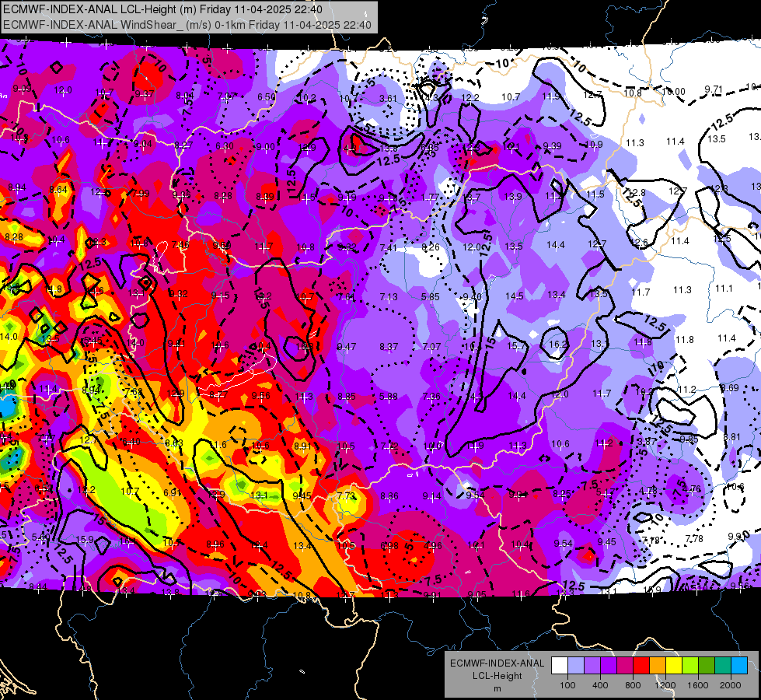761x700 pixels.
Task: Click the 16.2 wind shear value
Action: pyautogui.click(x=558, y=344)
